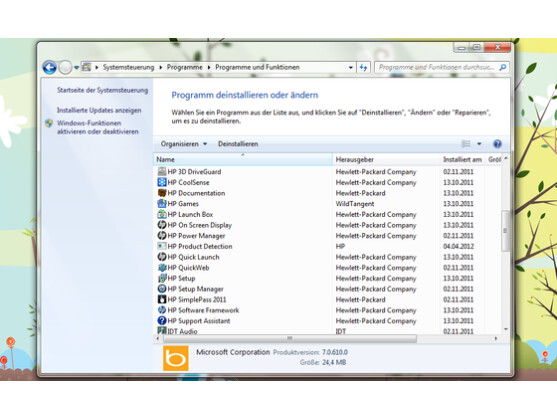
Task: Click the vertical scrollbar thumb of list
Action: click(505, 231)
